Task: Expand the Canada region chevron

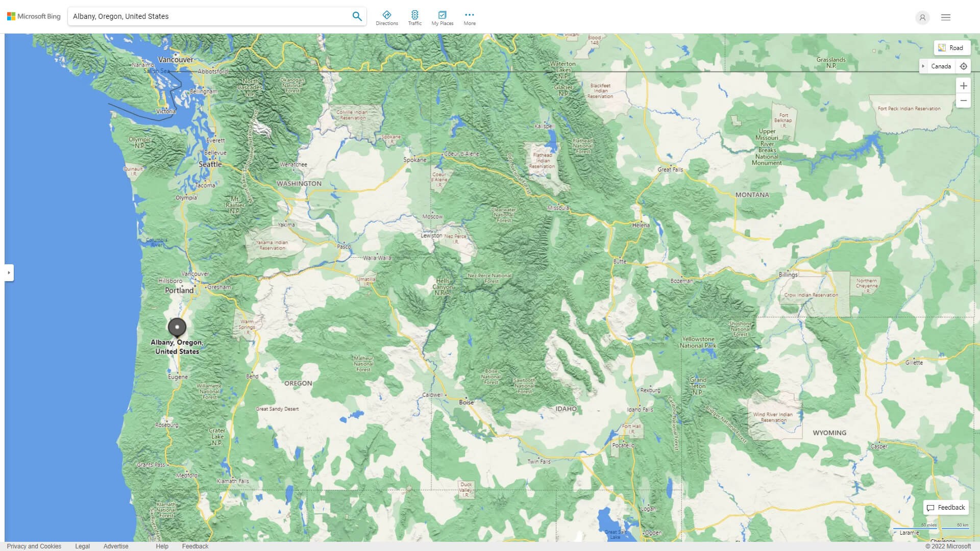Action: coord(924,66)
